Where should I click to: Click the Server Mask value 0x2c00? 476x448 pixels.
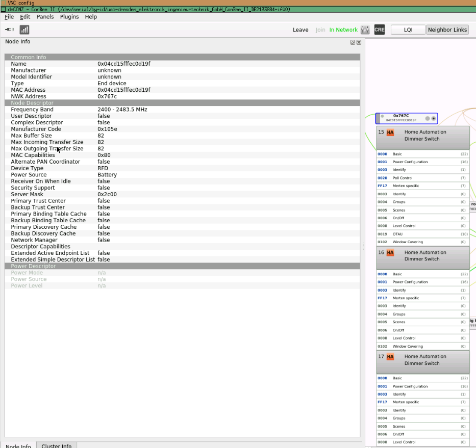point(107,194)
